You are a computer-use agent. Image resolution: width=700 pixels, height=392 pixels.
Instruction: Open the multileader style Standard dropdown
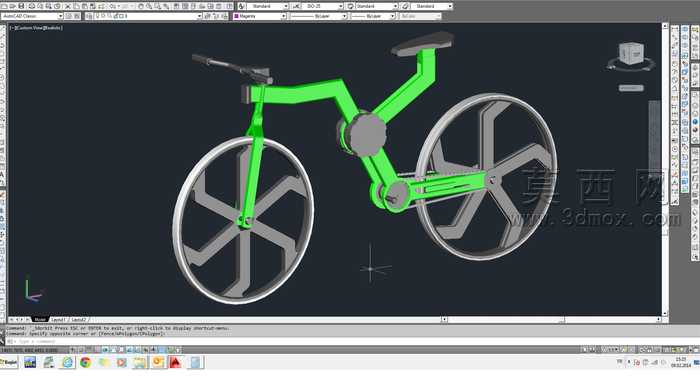432,6
